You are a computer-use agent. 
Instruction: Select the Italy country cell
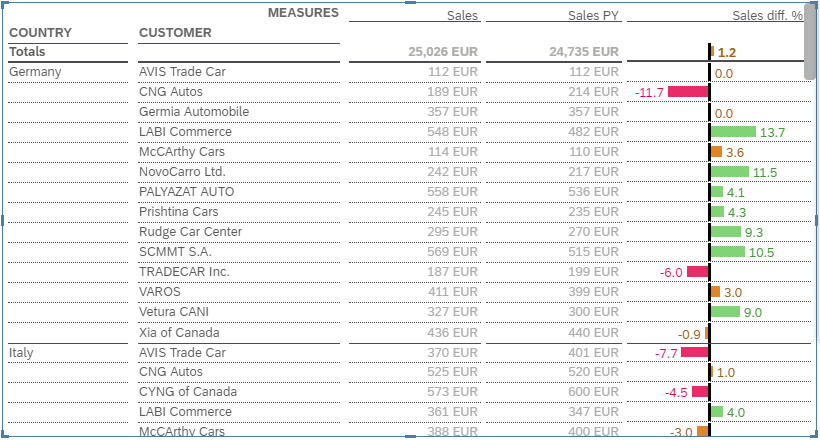[21, 352]
